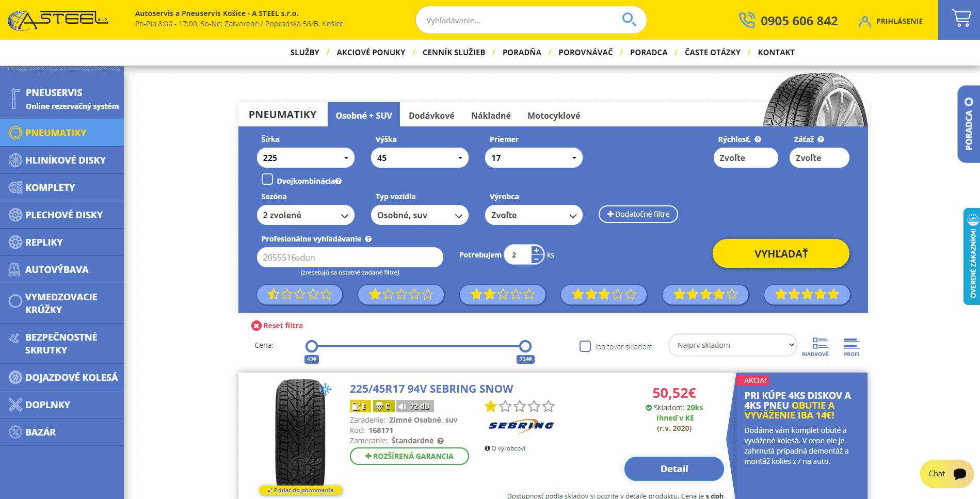Open the shopping cart icon
980x499 pixels.
960,19
